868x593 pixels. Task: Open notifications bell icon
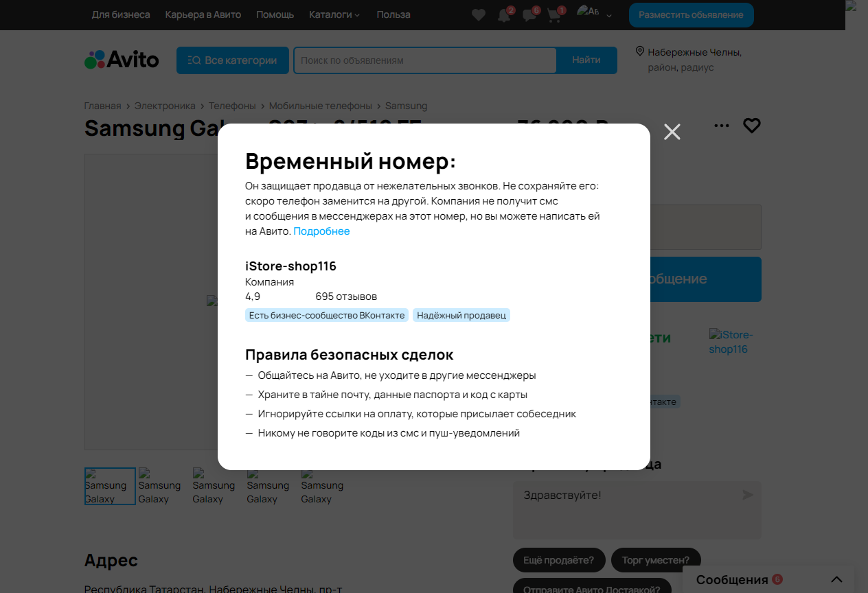point(504,15)
